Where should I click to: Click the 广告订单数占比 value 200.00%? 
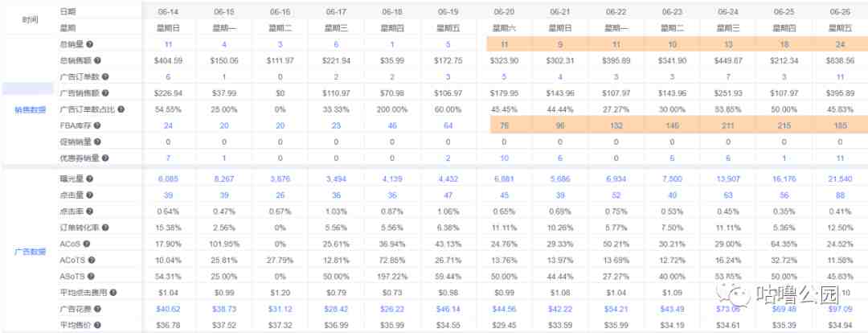pos(392,109)
